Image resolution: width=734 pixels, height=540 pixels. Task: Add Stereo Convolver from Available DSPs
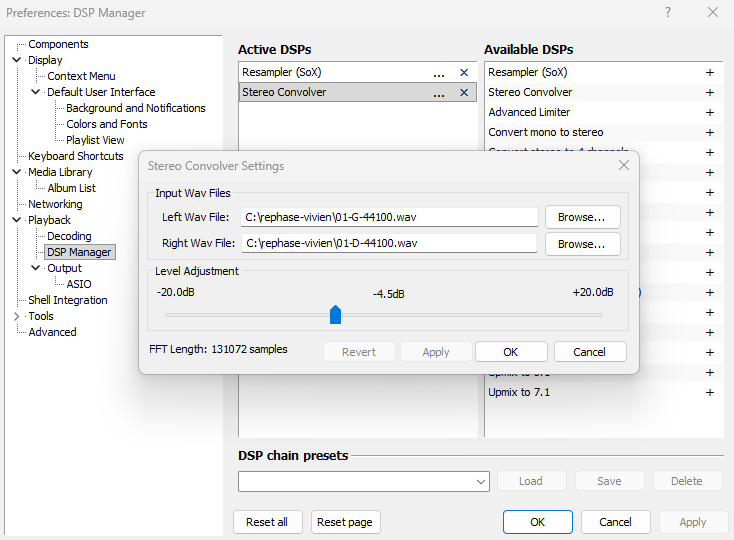[x=710, y=93]
